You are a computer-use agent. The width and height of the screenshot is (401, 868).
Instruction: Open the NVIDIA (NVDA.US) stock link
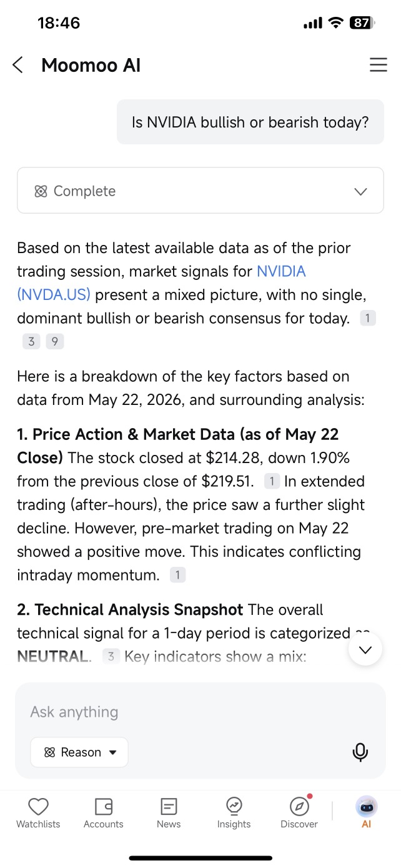pos(161,282)
